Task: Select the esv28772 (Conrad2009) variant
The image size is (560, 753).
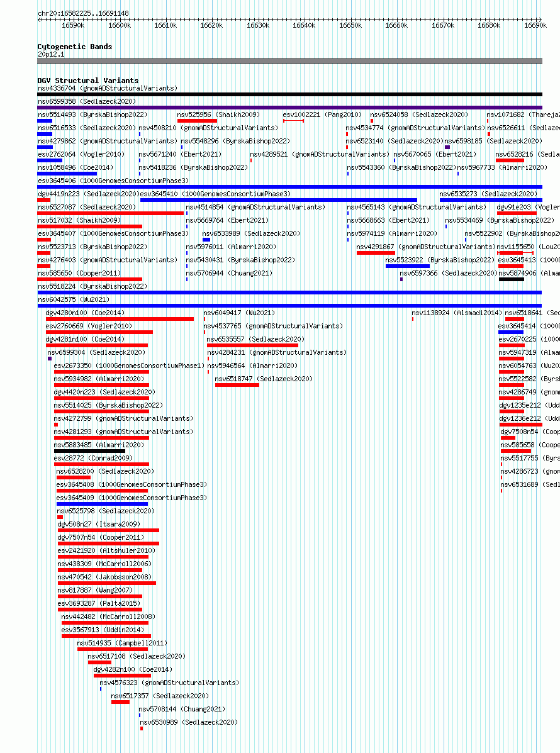Action: pyautogui.click(x=93, y=458)
